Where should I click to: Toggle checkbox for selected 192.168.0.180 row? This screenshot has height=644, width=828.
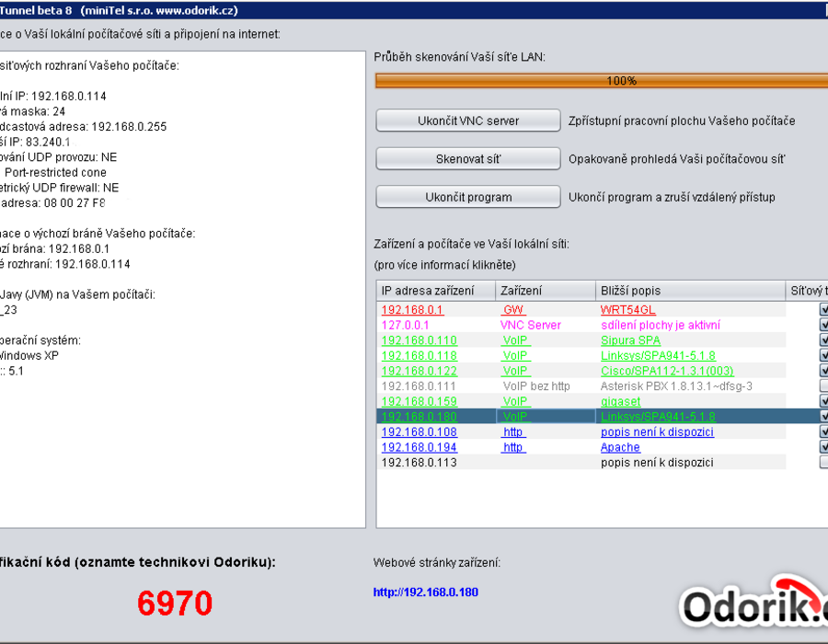point(823,417)
